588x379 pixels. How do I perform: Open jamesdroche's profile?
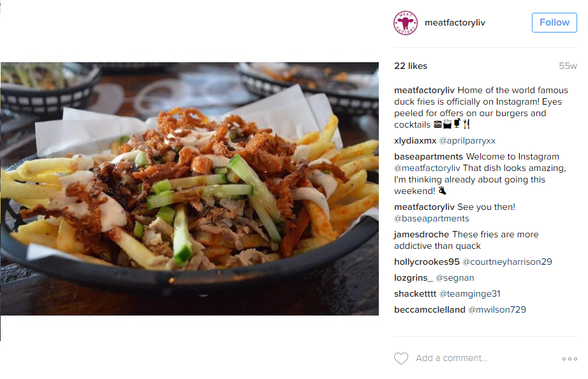(x=421, y=235)
